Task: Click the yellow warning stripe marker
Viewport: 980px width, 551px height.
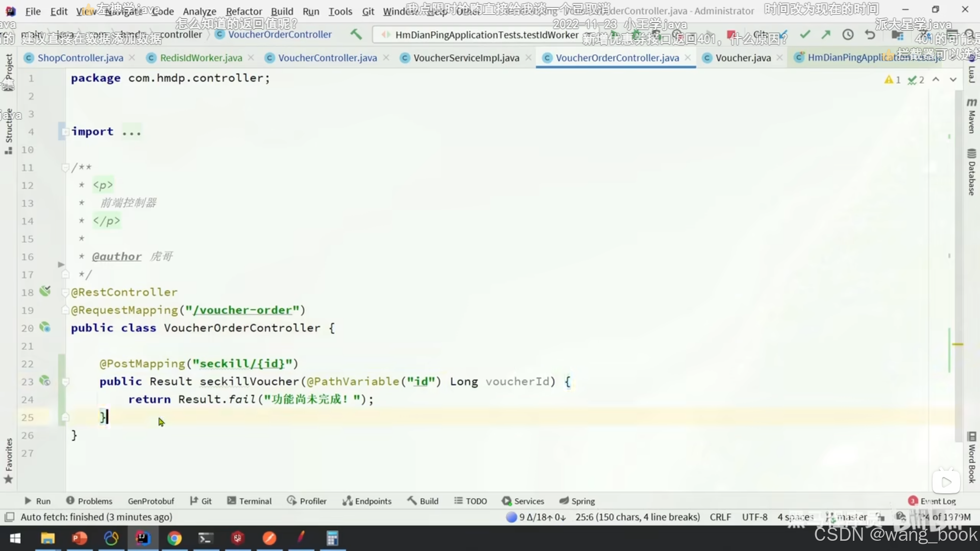Action: (958, 344)
